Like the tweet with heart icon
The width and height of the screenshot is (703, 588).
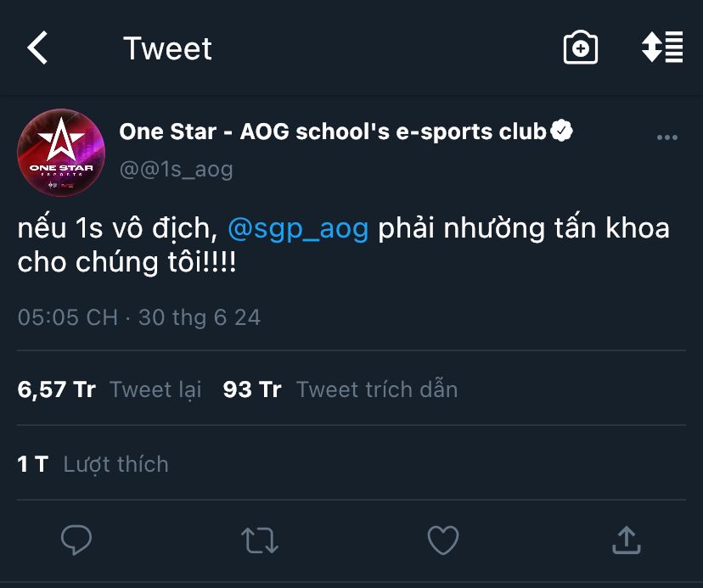pyautogui.click(x=443, y=540)
